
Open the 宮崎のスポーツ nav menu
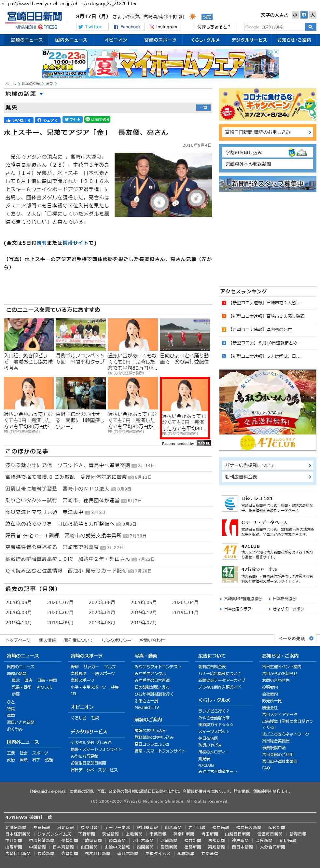click(x=160, y=40)
